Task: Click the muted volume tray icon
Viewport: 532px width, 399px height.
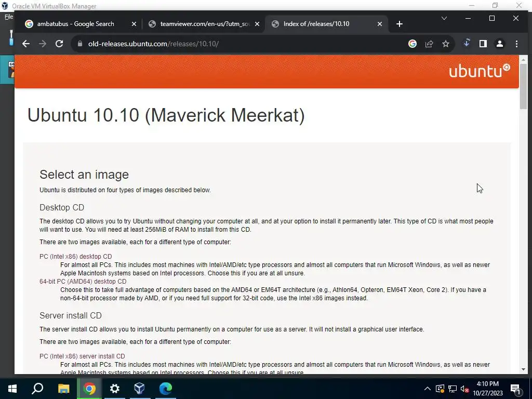Action: tap(464, 389)
